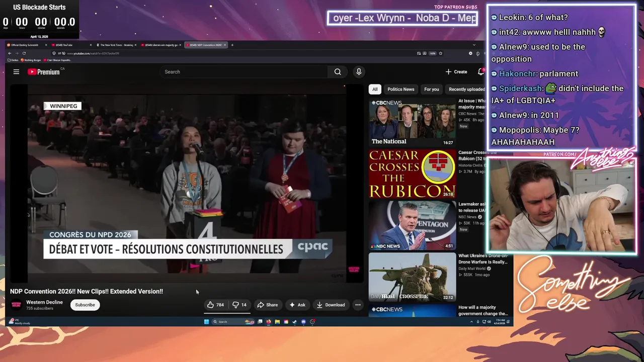The width and height of the screenshot is (644, 362).
Task: Click Mopopolis chat message
Action: point(535,136)
